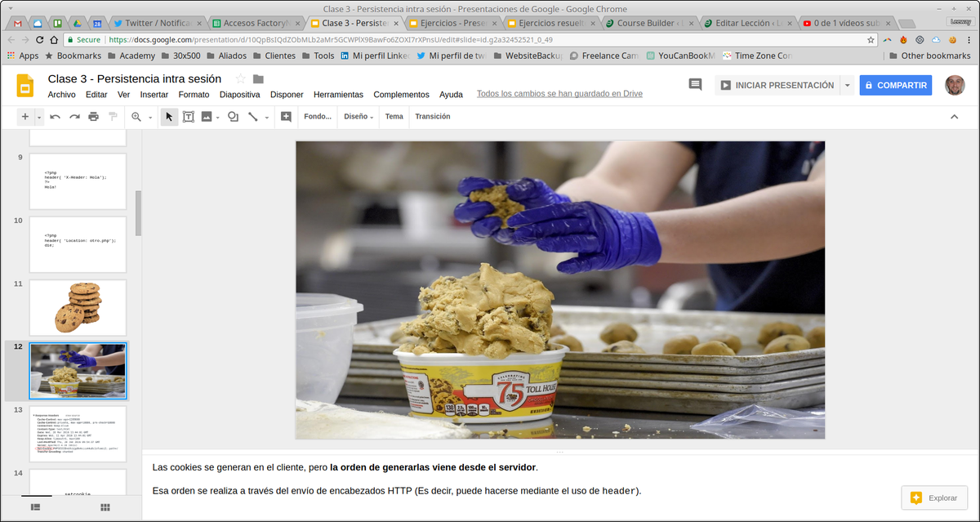Image resolution: width=980 pixels, height=522 pixels.
Task: Open the Insertar menu
Action: click(154, 95)
